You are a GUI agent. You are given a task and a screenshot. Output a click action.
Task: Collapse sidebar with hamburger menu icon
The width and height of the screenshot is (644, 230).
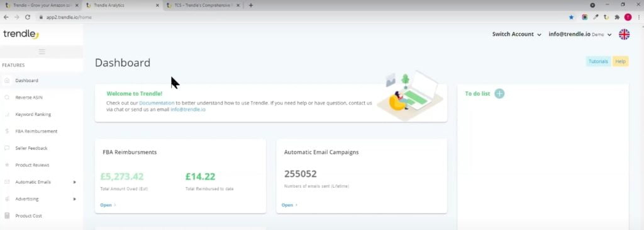[42, 52]
